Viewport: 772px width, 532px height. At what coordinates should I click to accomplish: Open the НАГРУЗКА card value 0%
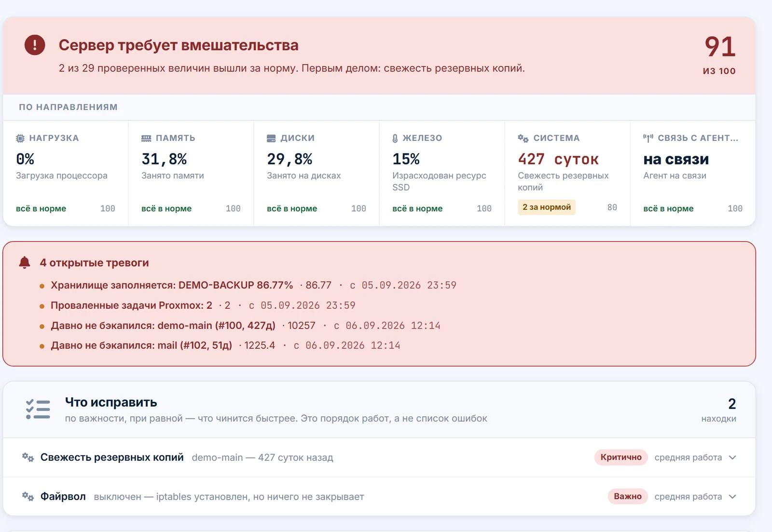click(x=25, y=159)
